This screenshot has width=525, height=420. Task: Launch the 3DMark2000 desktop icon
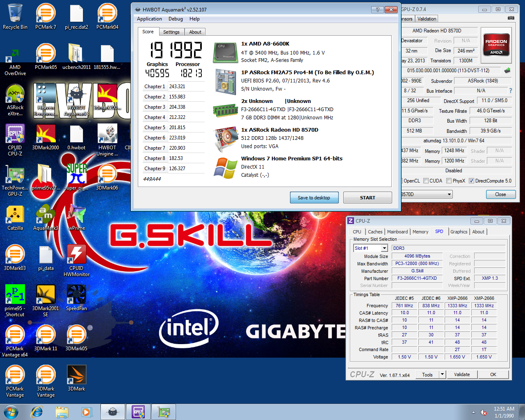click(46, 137)
